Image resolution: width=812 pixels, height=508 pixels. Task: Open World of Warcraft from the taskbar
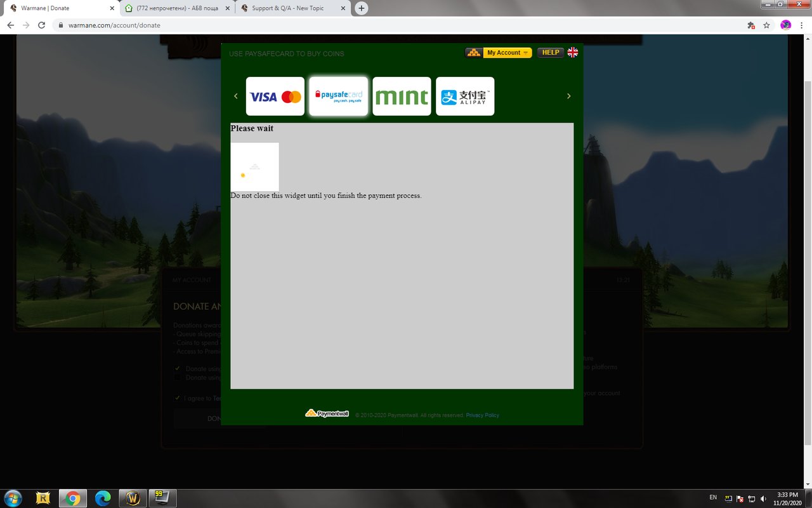(133, 498)
